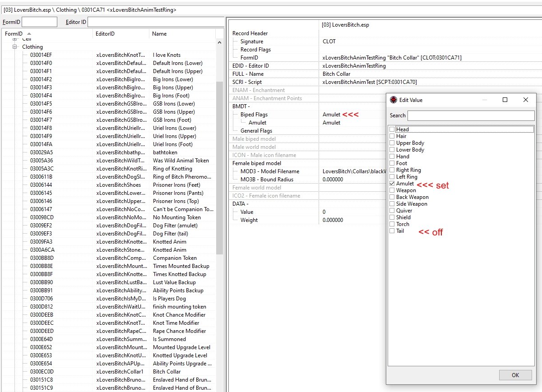Click the scroll up arrow of the tree list
This screenshot has height=392, width=542.
coord(220,42)
